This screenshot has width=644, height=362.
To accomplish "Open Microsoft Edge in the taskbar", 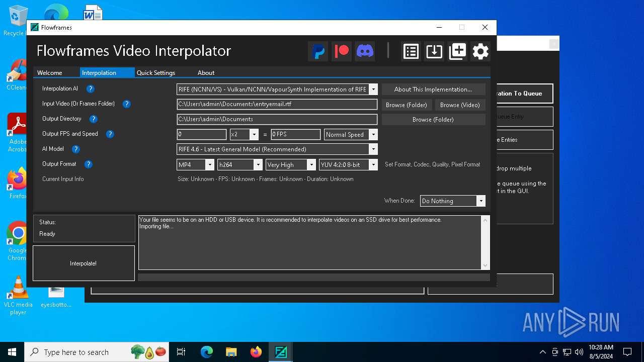I will pos(207,352).
